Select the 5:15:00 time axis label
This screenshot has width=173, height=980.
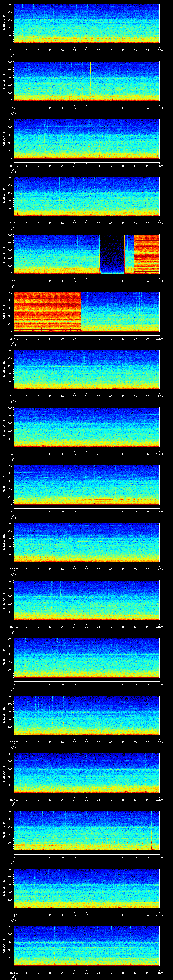click(x=14, y=108)
